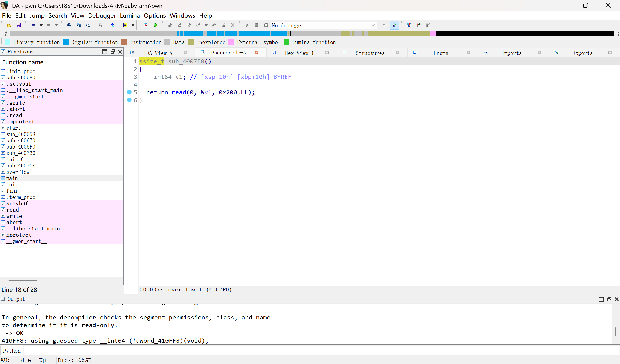Image resolution: width=620 pixels, height=364 pixels.
Task: Switch to the Hex View-1 tab
Action: click(x=299, y=53)
